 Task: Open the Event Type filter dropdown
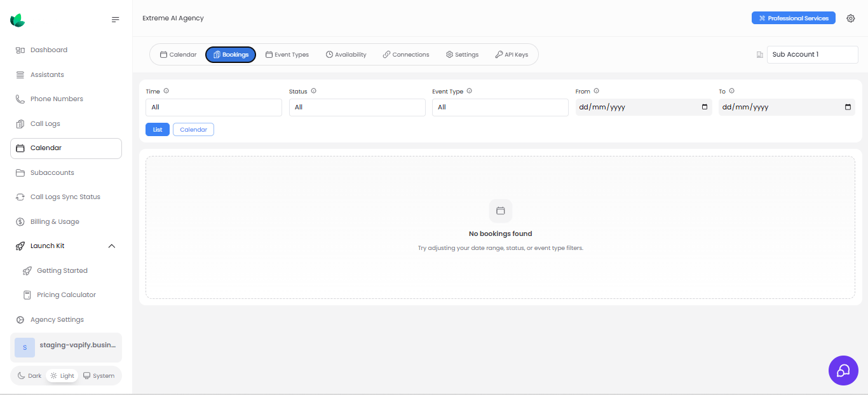pos(500,107)
